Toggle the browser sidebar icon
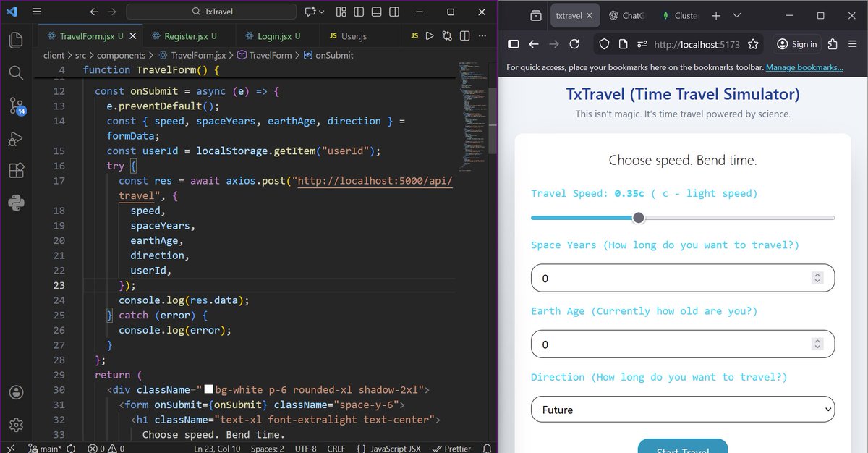Image resolution: width=868 pixels, height=453 pixels. (x=514, y=44)
